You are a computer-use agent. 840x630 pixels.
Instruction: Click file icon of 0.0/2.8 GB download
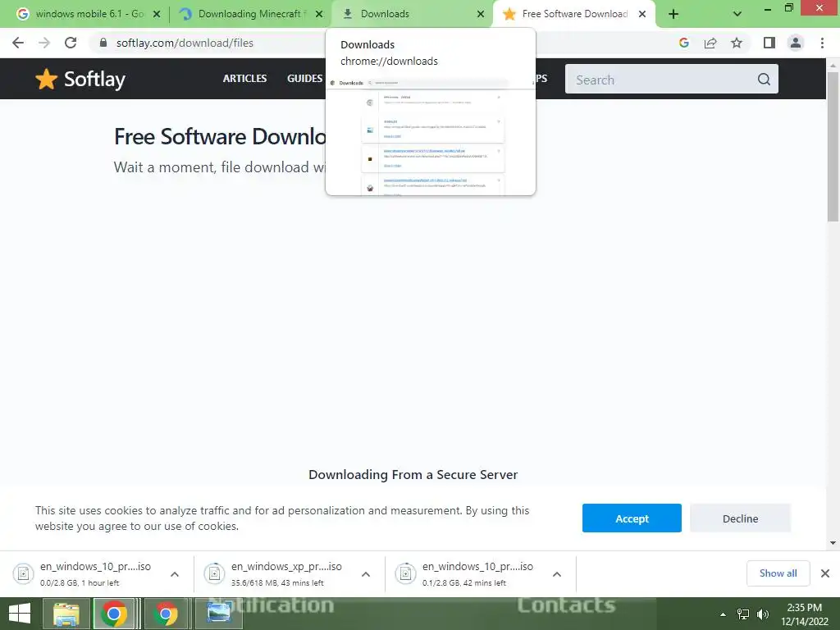click(23, 573)
